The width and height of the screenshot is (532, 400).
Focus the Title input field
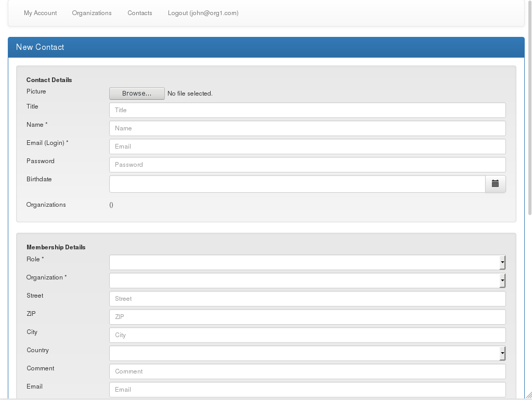pos(307,110)
